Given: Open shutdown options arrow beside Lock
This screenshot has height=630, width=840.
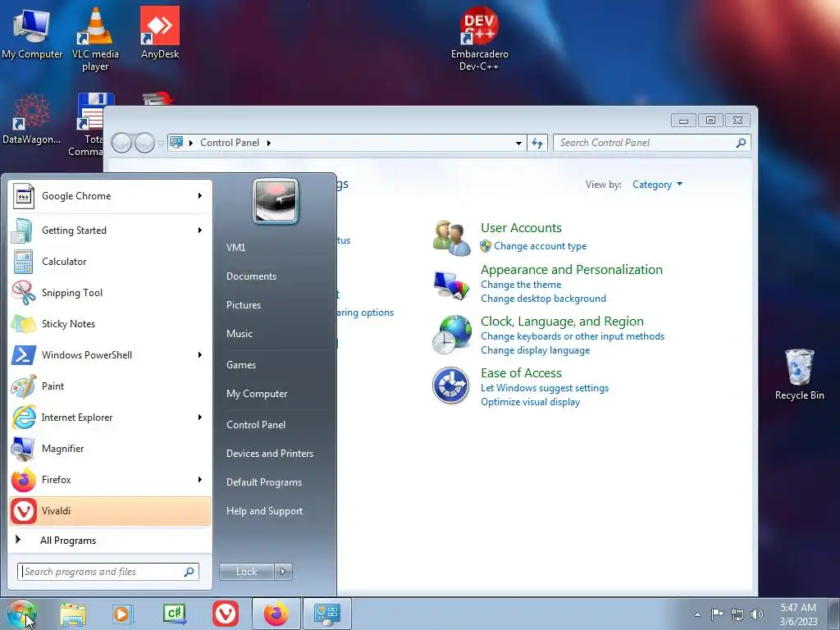Looking at the screenshot, I should pyautogui.click(x=283, y=572).
